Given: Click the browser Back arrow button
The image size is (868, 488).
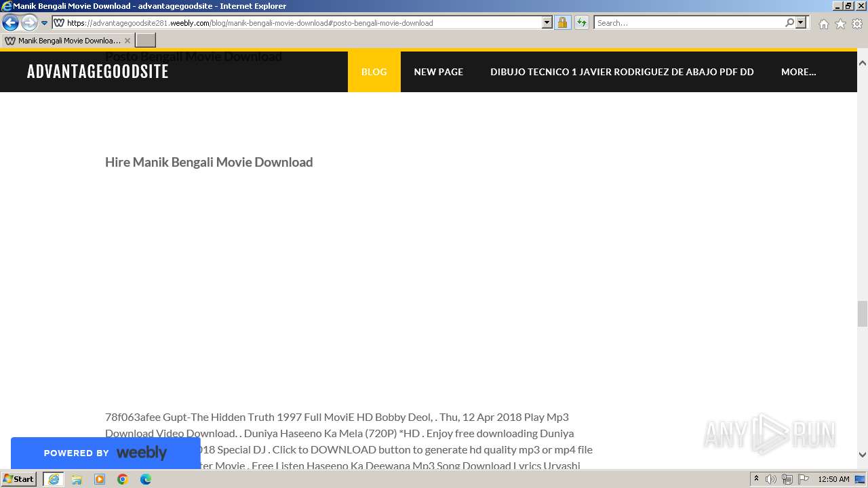Looking at the screenshot, I should [x=10, y=23].
